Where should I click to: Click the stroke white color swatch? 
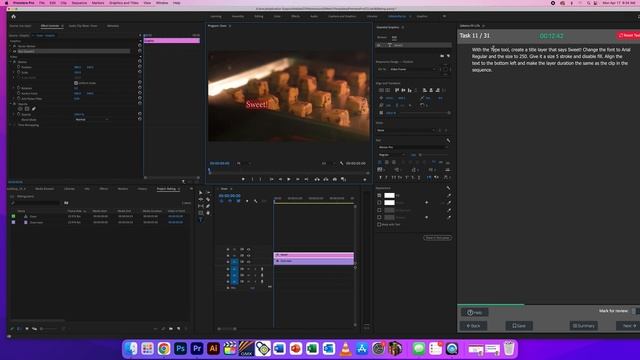(x=389, y=202)
